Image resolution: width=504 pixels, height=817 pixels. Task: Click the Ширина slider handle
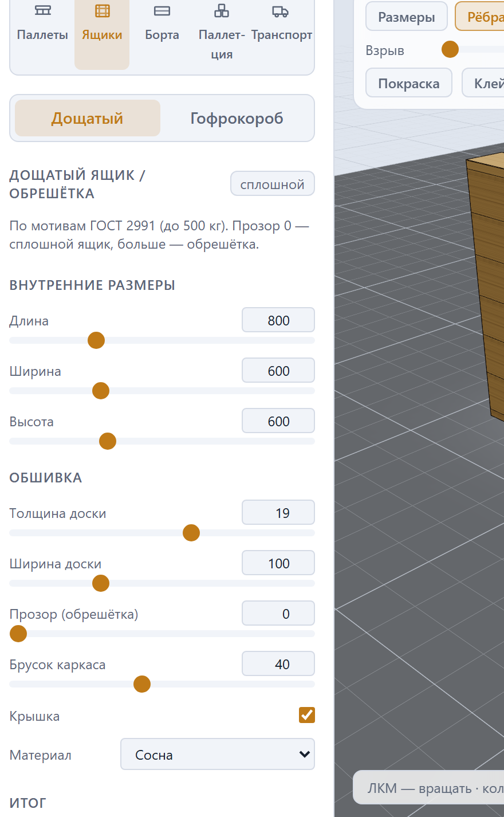point(101,391)
